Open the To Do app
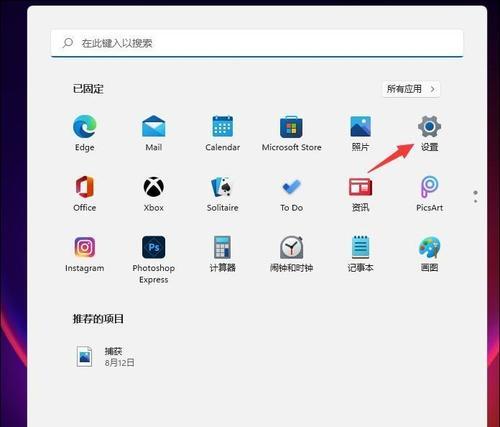This screenshot has height=427, width=500. (x=292, y=193)
